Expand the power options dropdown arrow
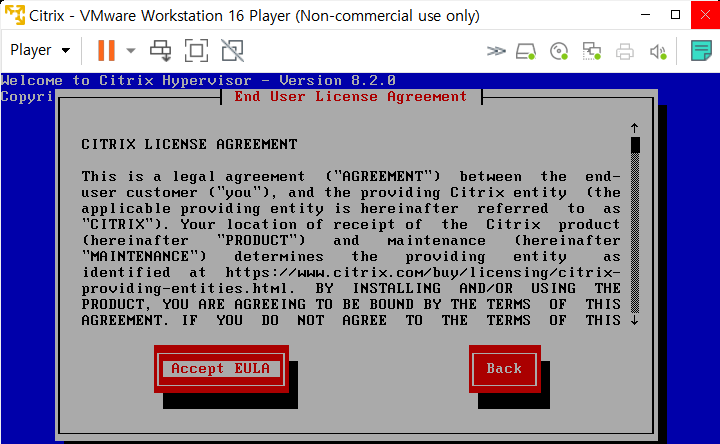The width and height of the screenshot is (720, 444). pos(131,51)
